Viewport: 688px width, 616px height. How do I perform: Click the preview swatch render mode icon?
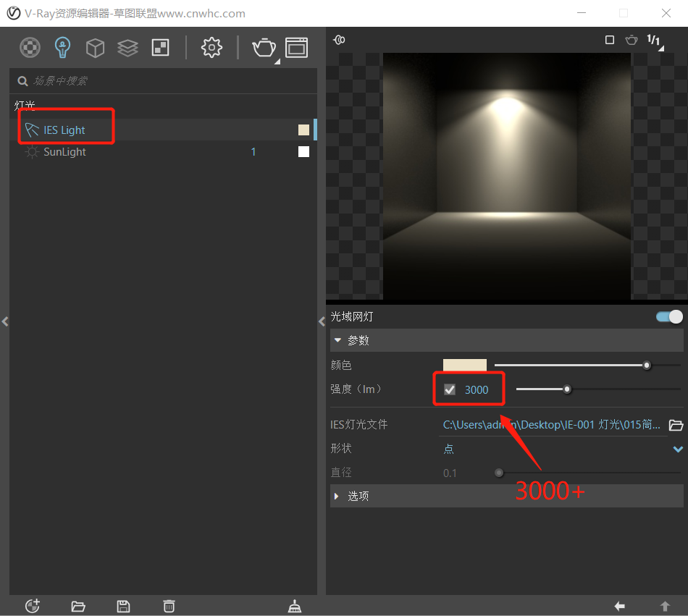coord(339,40)
